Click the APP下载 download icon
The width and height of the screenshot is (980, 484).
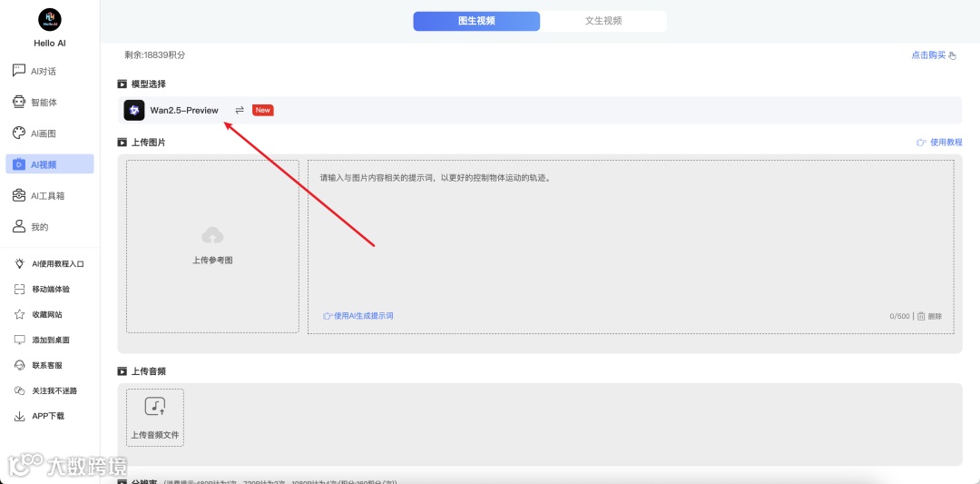point(19,416)
